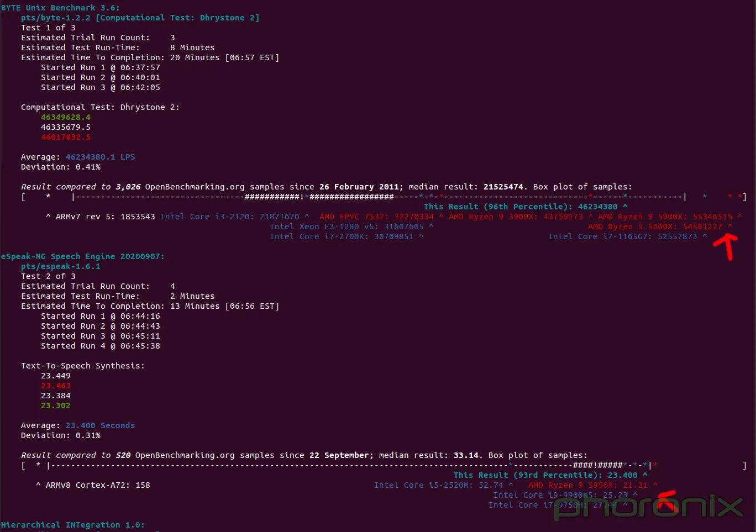The width and height of the screenshot is (756, 532).
Task: Click the 'Hierarchical INTegration 1.0:' heading
Action: tap(73, 525)
